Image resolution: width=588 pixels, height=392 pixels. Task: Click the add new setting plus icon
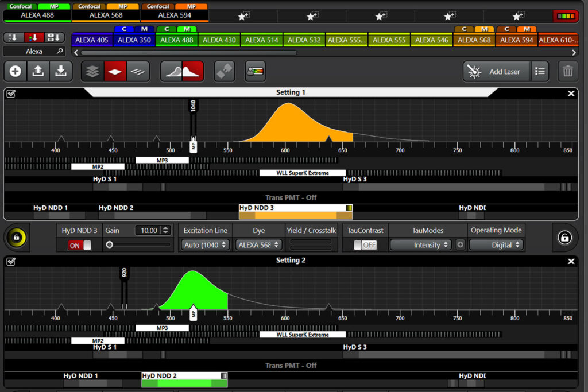pos(16,72)
